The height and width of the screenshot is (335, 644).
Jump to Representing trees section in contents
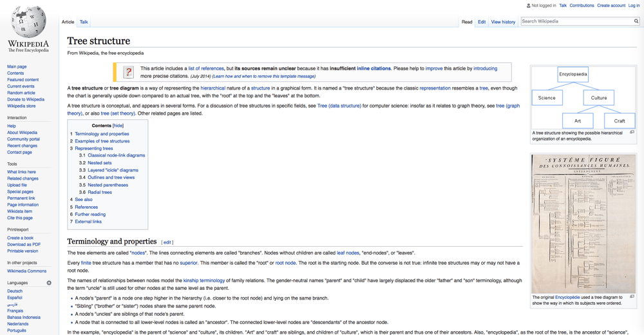click(93, 148)
